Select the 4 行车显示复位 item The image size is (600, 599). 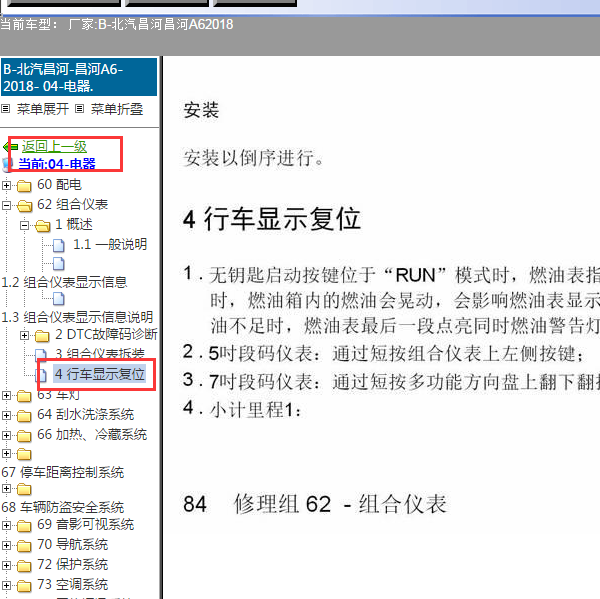point(99,374)
